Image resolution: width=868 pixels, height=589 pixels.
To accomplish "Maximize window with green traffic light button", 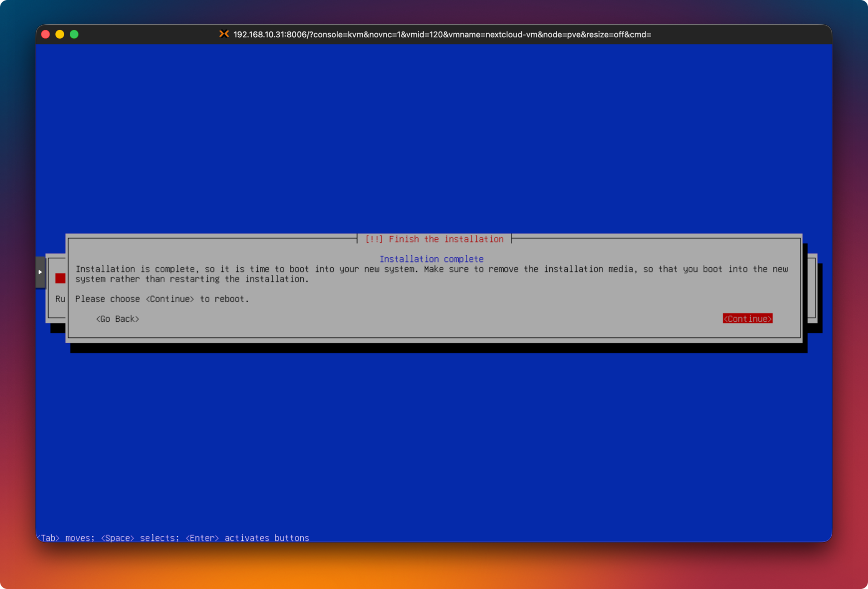I will pos(74,34).
